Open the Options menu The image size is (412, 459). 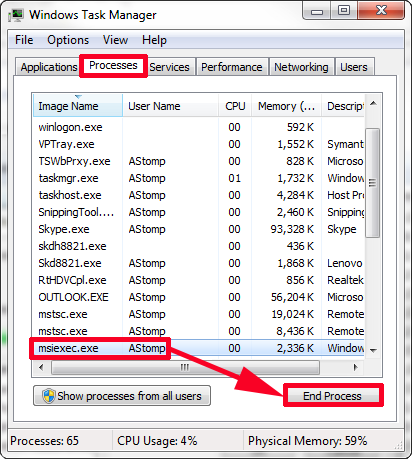(68, 40)
